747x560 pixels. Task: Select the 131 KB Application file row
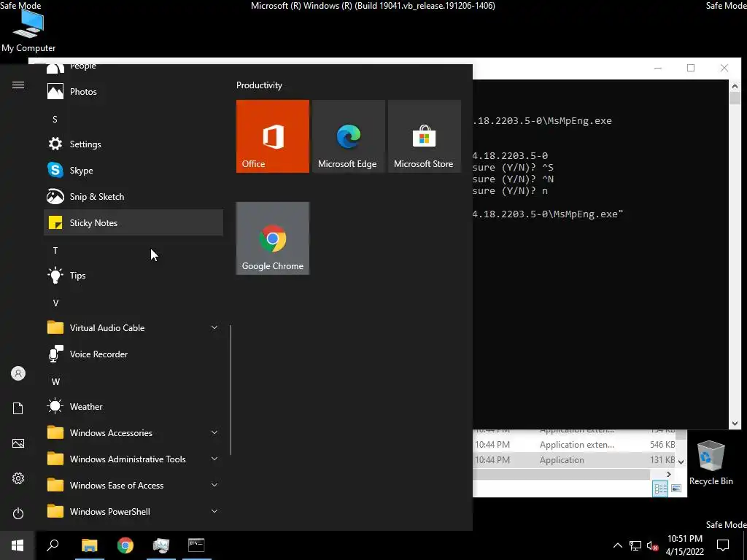[574, 460]
